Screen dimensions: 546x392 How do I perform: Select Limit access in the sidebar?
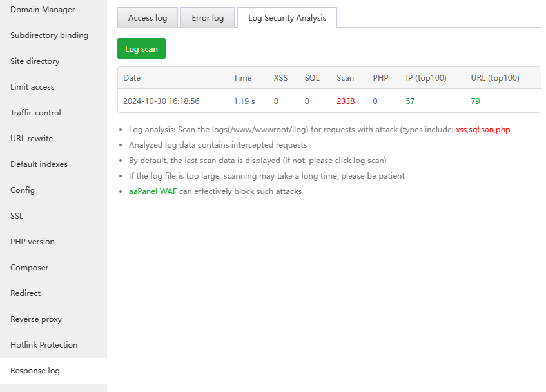pyautogui.click(x=32, y=87)
